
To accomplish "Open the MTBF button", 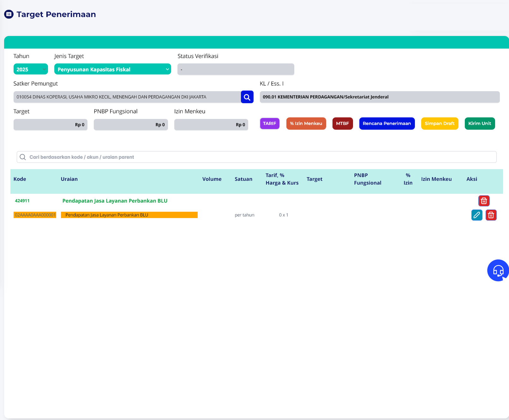I will pyautogui.click(x=342, y=124).
